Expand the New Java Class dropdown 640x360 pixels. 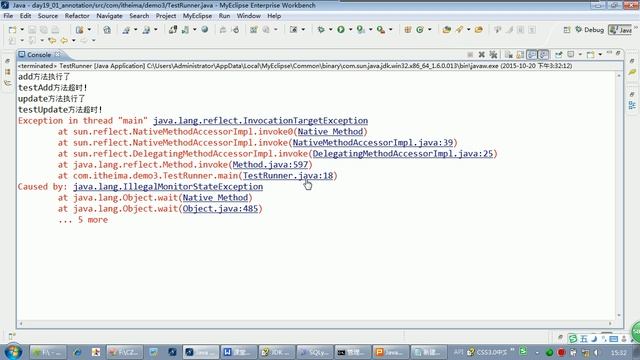(x=429, y=29)
